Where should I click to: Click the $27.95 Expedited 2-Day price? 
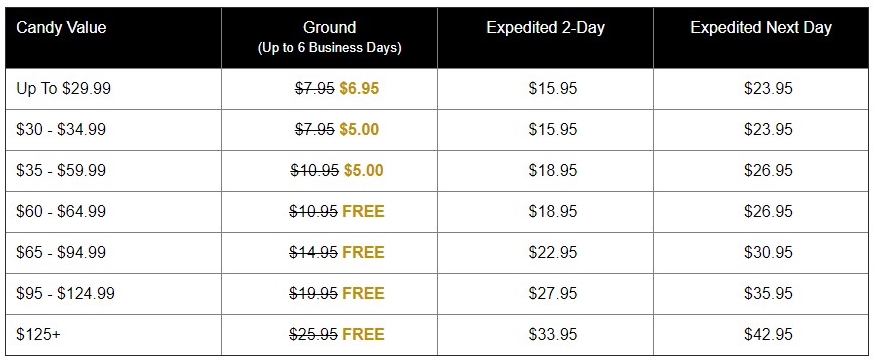(x=552, y=293)
